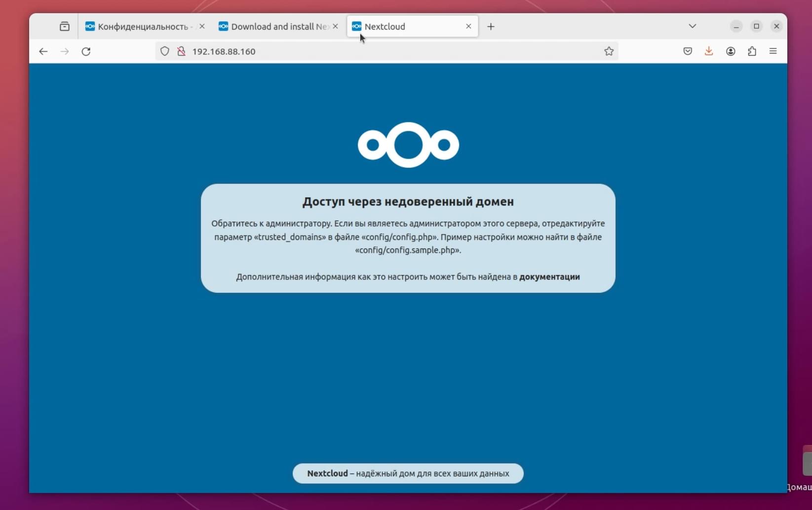The height and width of the screenshot is (510, 812).
Task: Save page to Pocket
Action: click(x=688, y=51)
